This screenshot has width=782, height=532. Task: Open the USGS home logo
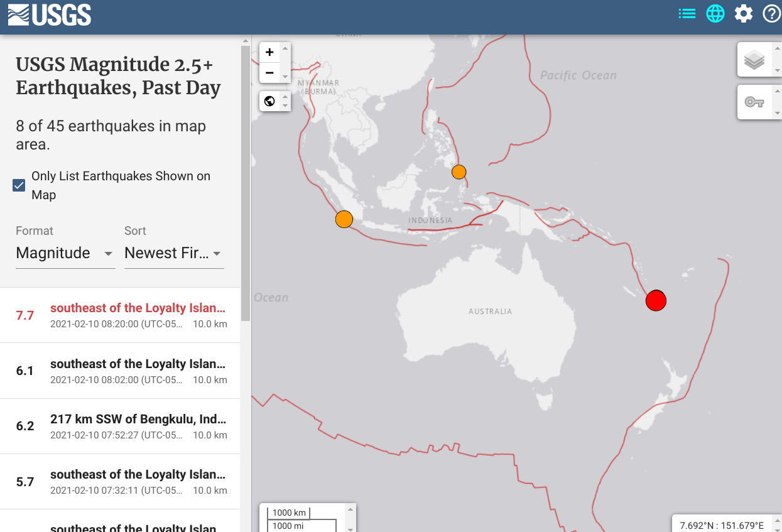(50, 14)
